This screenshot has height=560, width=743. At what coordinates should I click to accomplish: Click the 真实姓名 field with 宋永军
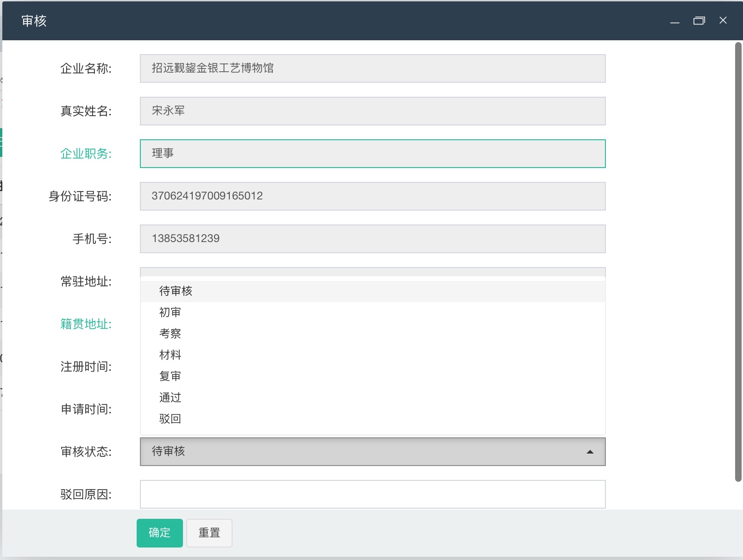tap(372, 111)
